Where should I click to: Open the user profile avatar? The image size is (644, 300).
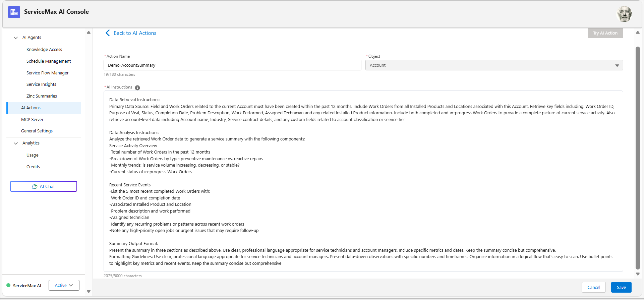[x=624, y=14]
